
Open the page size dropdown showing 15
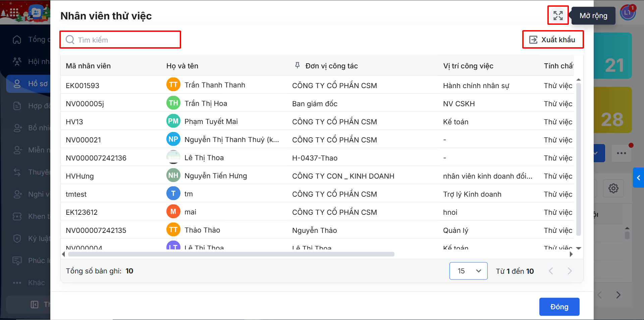coord(469,271)
